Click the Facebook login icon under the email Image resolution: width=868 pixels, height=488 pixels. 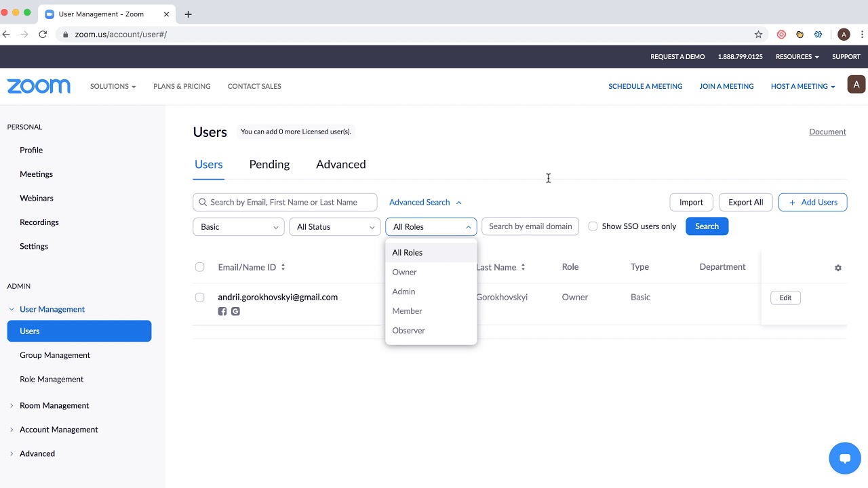tap(222, 312)
